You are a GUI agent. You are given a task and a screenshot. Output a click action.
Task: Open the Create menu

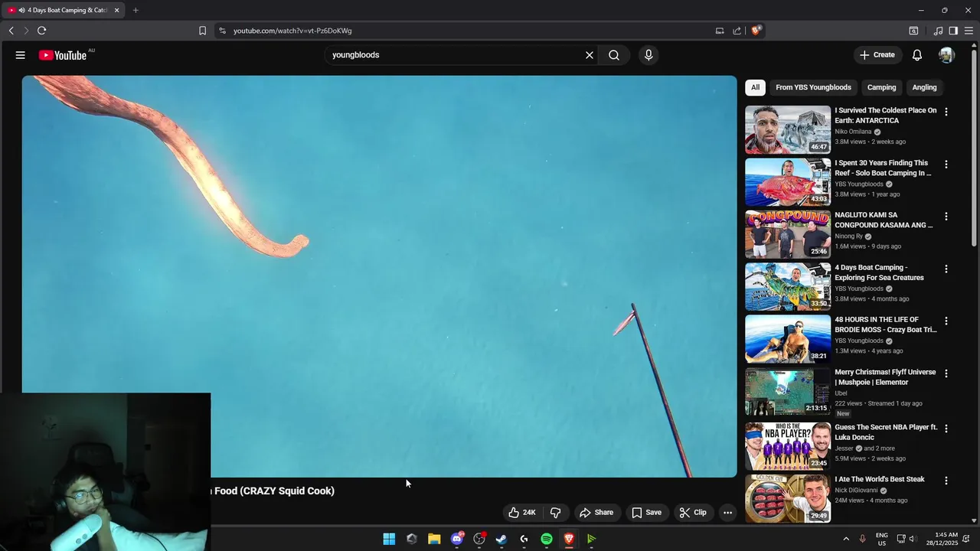(877, 55)
